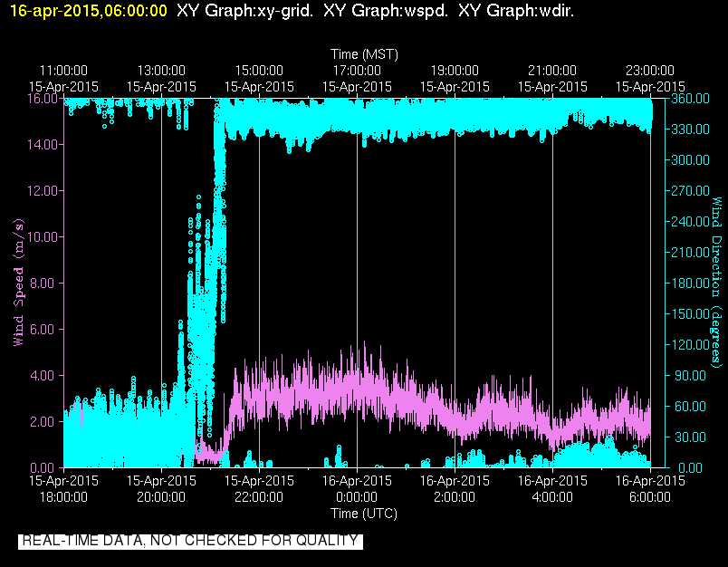
Task: Select the 'XY Graph:wdir.' title text
Action: 516,11
